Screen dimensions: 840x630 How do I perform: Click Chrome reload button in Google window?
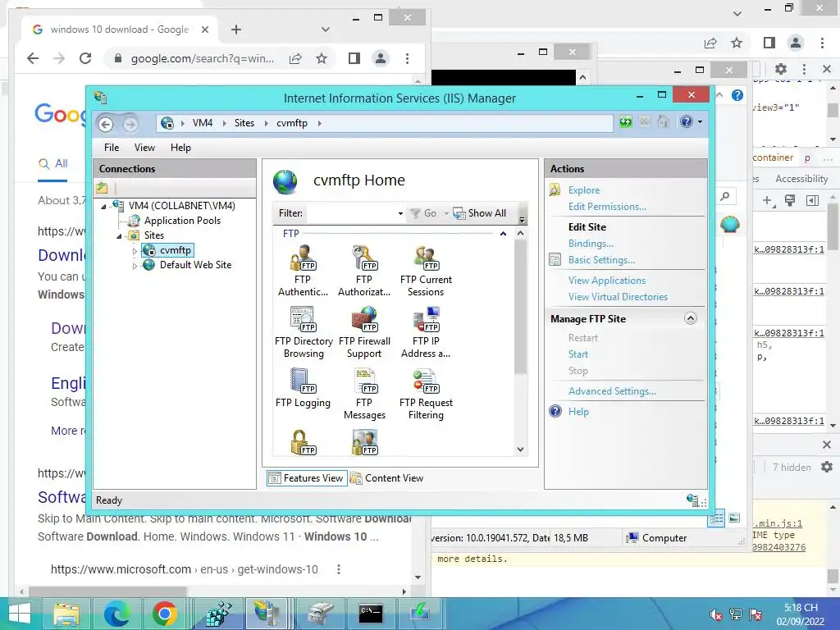(x=85, y=58)
